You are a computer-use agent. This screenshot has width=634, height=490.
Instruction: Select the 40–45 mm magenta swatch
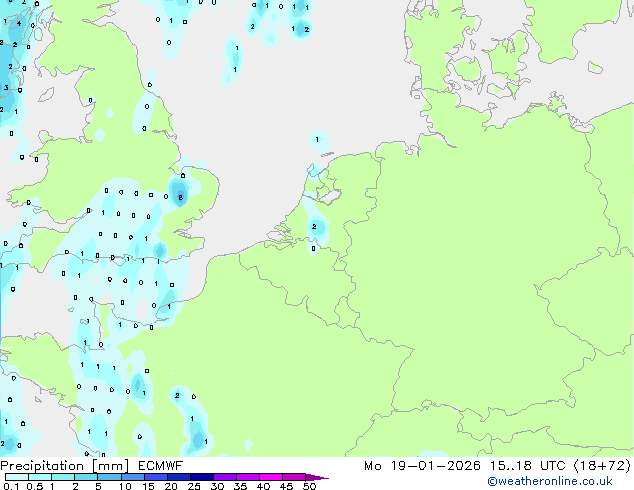(271, 477)
